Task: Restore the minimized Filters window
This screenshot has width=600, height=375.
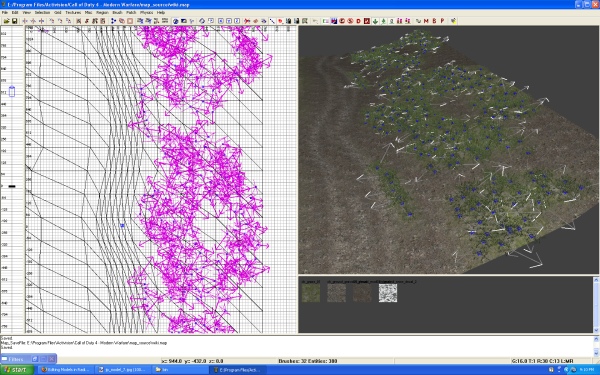Action: tap(34, 359)
